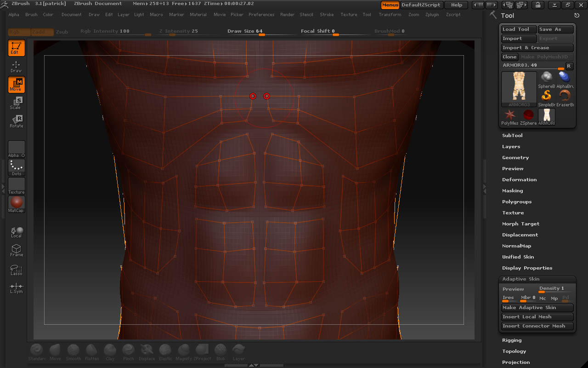
Task: Select the Flatten brush
Action: pos(92,352)
